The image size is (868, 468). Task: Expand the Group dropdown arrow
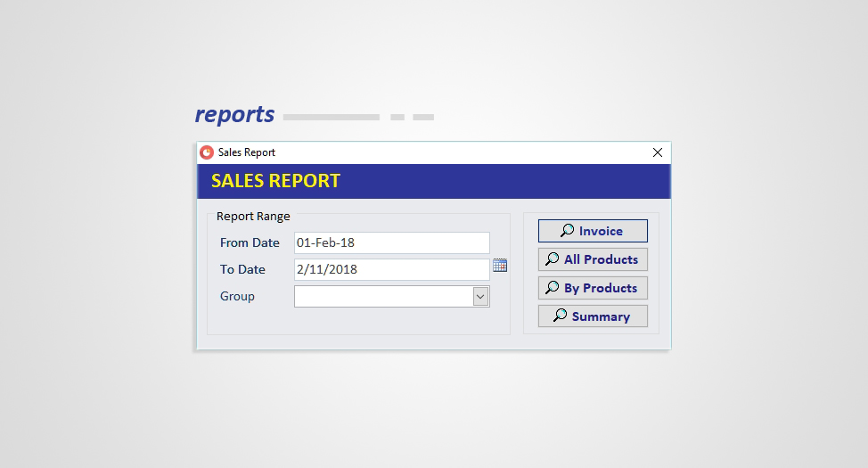(x=480, y=296)
